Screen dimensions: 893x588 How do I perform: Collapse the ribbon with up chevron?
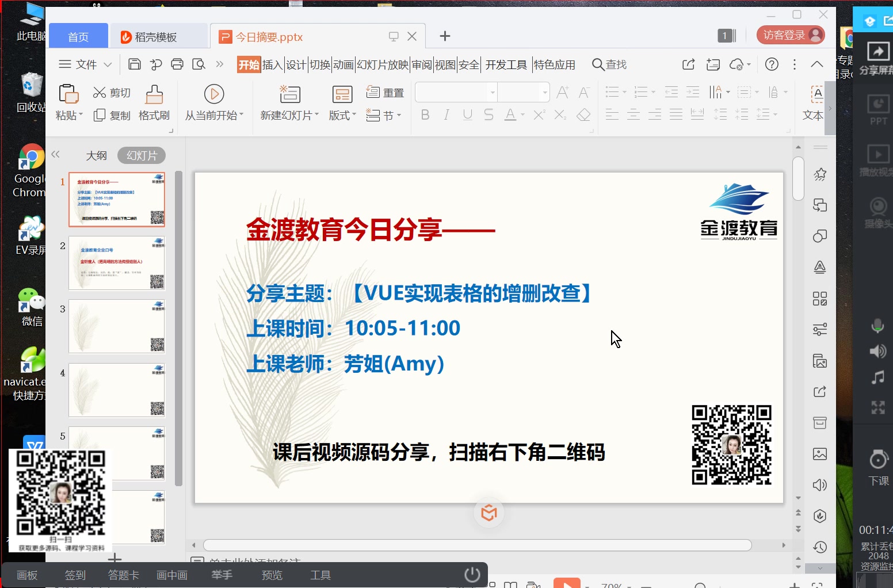pyautogui.click(x=816, y=64)
